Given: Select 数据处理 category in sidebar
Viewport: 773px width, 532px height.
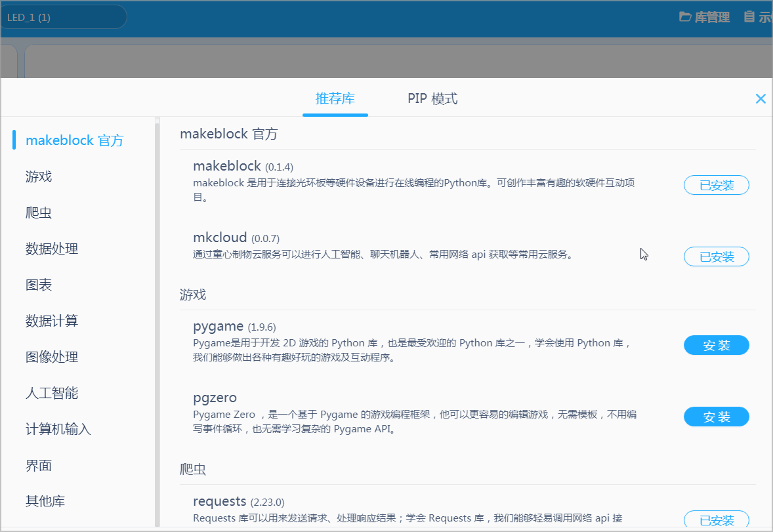Looking at the screenshot, I should coord(52,249).
